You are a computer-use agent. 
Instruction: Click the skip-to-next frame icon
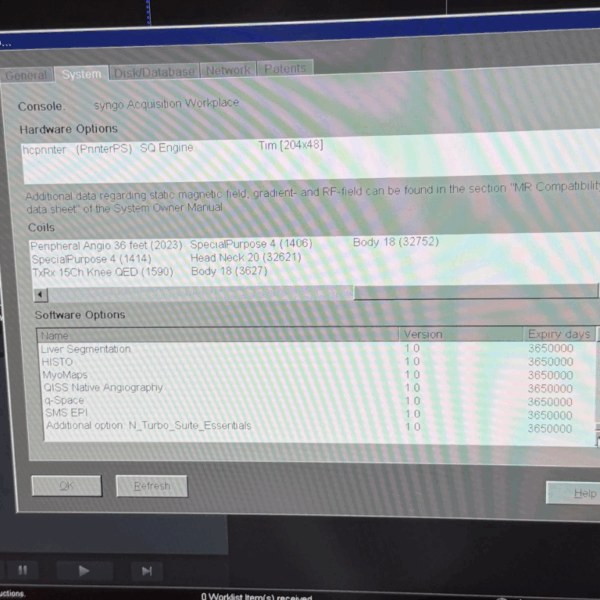coord(147,571)
